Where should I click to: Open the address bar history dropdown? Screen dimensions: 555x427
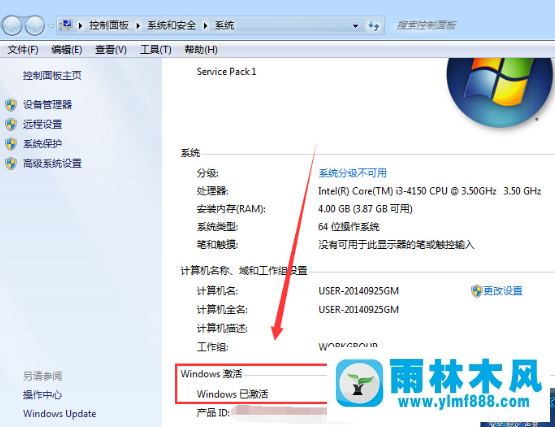pos(355,26)
